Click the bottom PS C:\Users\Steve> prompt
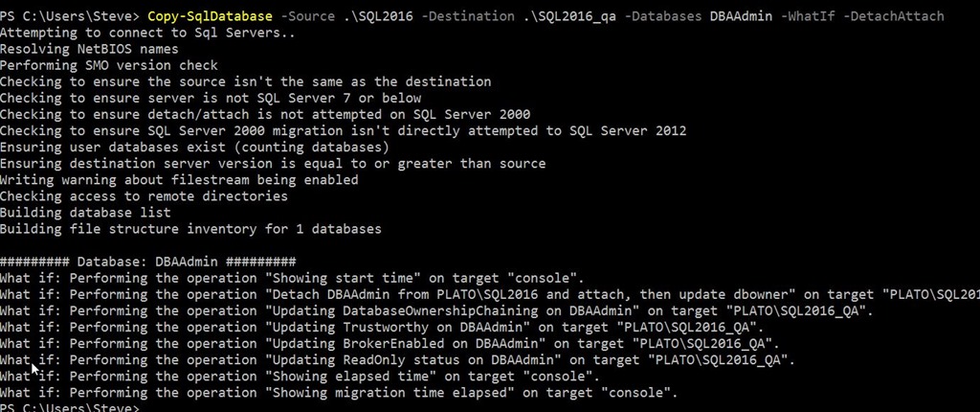Viewport: 980px width, 412px height. (69, 407)
